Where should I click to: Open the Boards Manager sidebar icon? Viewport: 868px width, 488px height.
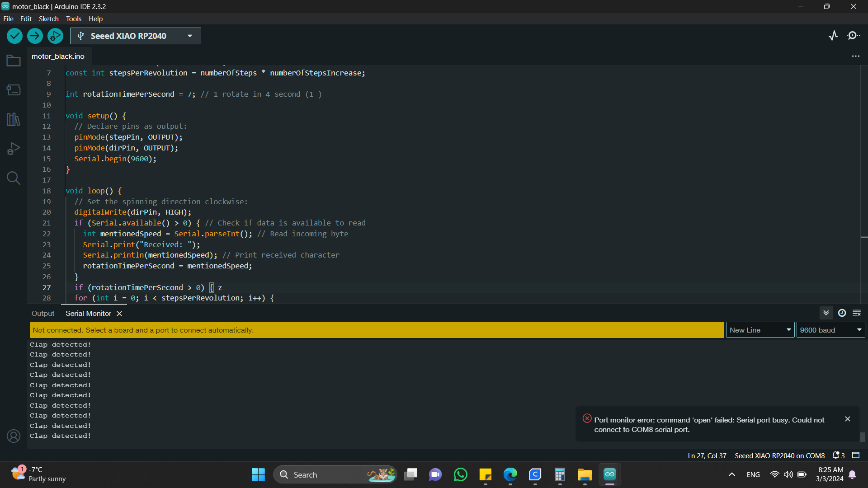[14, 90]
